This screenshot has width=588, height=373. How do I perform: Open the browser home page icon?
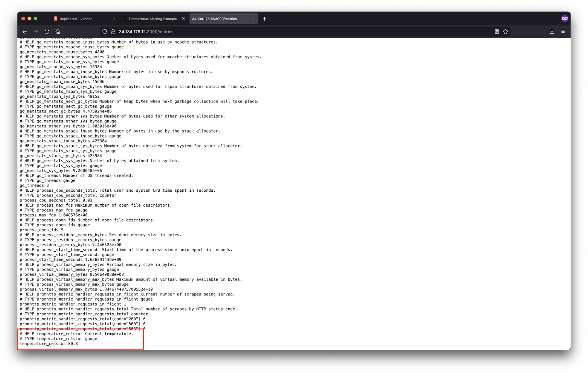pos(58,32)
